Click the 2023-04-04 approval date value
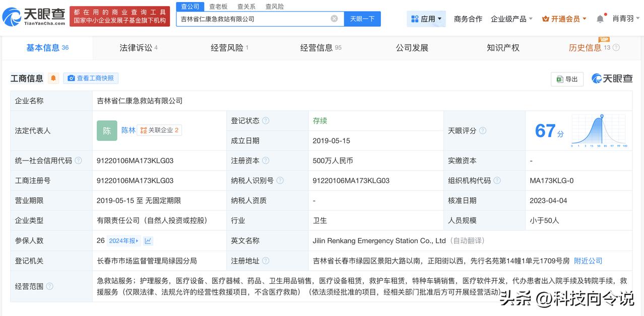Image resolution: width=644 pixels, height=316 pixels. point(548,200)
